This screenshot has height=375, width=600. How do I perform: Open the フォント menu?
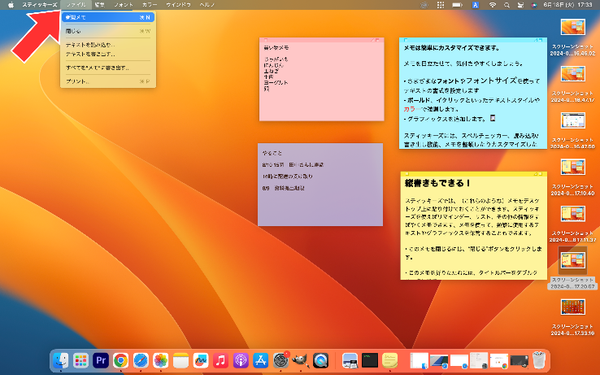[x=123, y=5]
